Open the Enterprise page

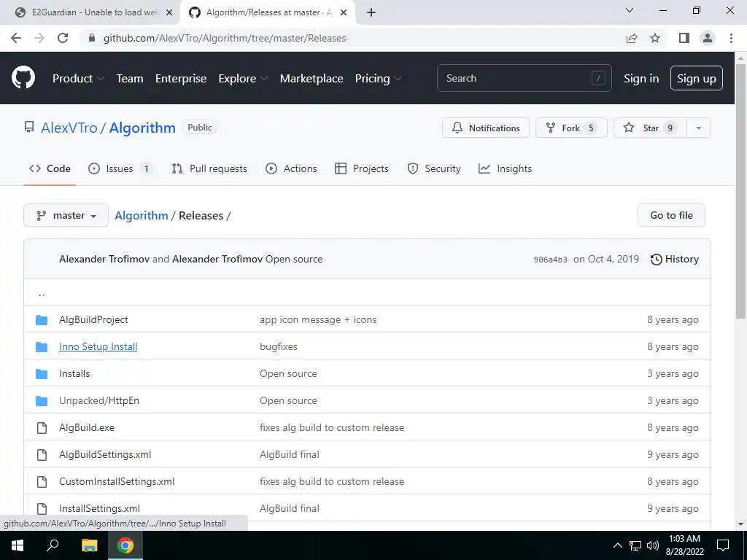coord(181,79)
